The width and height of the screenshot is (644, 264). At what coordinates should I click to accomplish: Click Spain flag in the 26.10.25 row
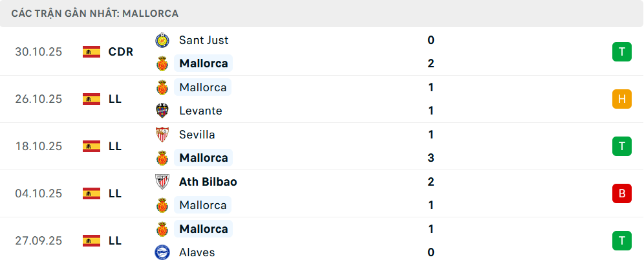point(91,99)
